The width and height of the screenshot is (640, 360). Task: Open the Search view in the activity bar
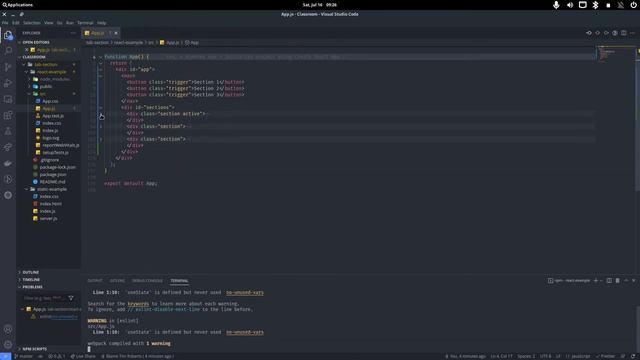(8, 51)
